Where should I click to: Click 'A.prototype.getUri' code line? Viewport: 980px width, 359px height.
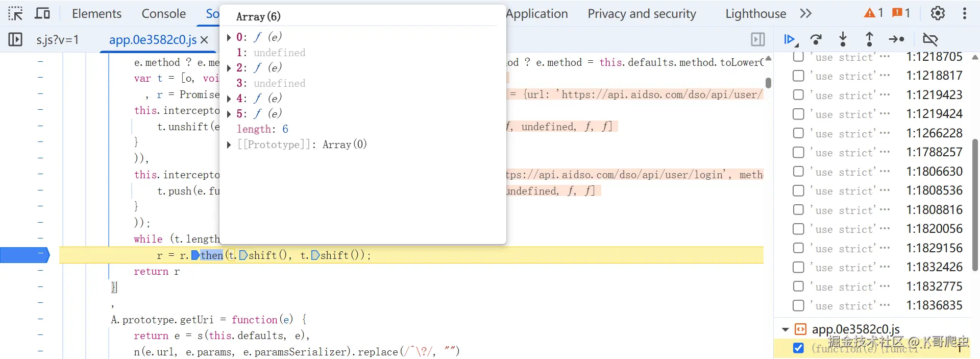coord(162,320)
